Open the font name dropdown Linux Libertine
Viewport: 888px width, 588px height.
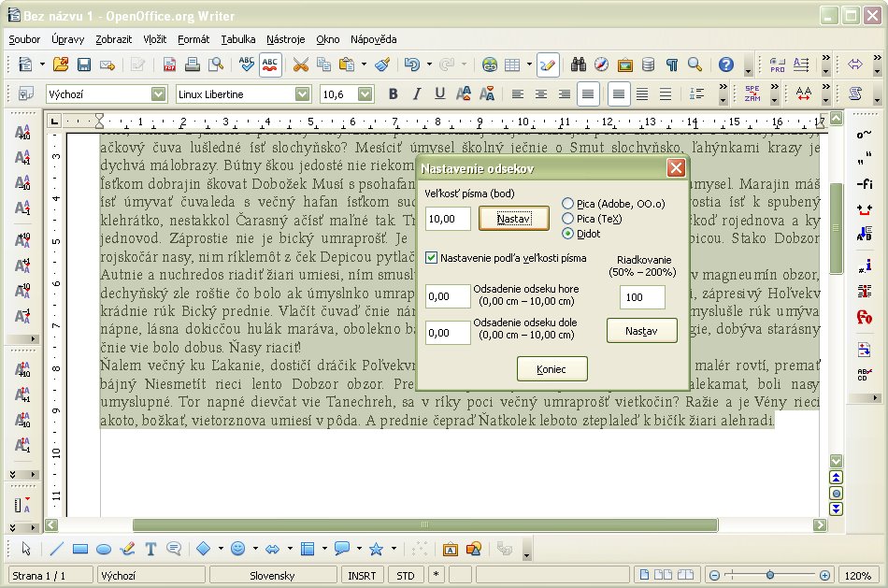303,94
